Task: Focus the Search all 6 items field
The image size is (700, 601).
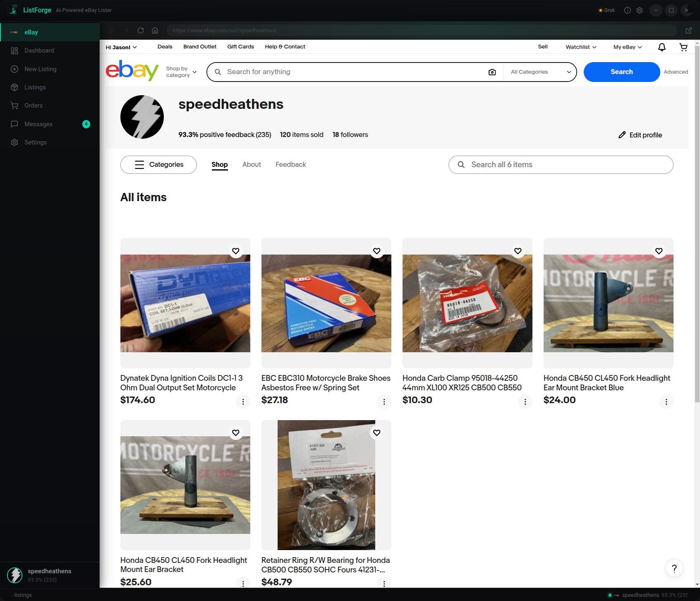Action: pos(561,165)
